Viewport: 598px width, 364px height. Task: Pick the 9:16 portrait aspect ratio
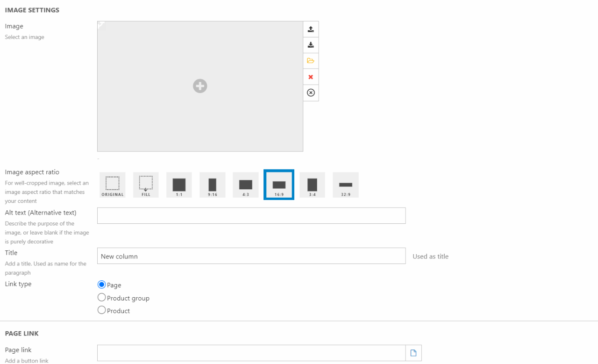click(x=213, y=185)
